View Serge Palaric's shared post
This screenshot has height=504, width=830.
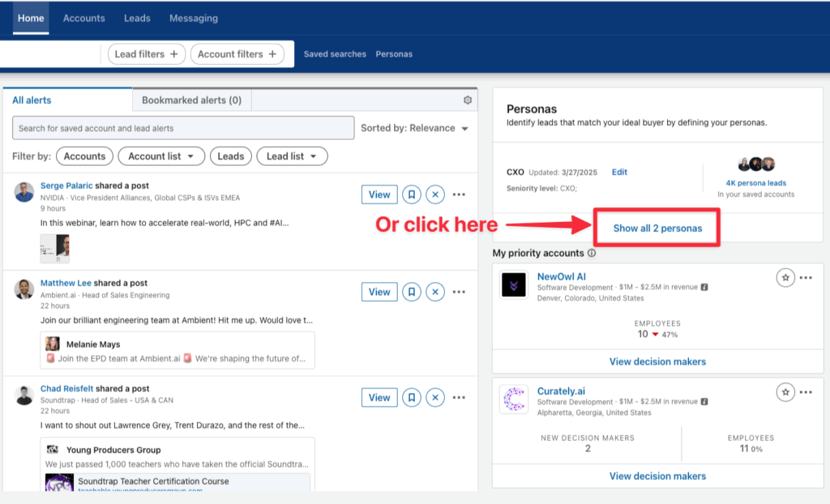point(379,194)
